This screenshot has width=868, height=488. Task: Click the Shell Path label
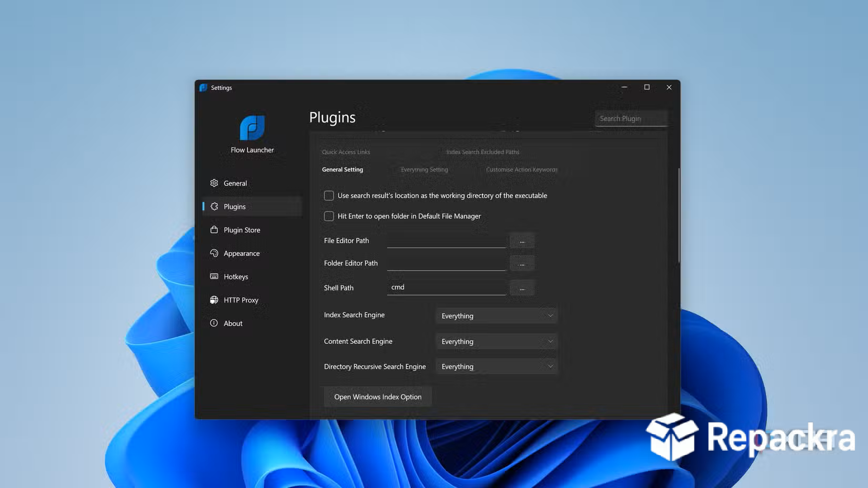click(339, 288)
